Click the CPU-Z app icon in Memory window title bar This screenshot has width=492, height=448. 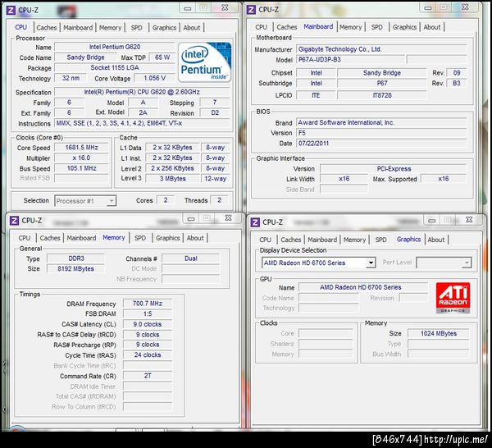click(x=14, y=221)
